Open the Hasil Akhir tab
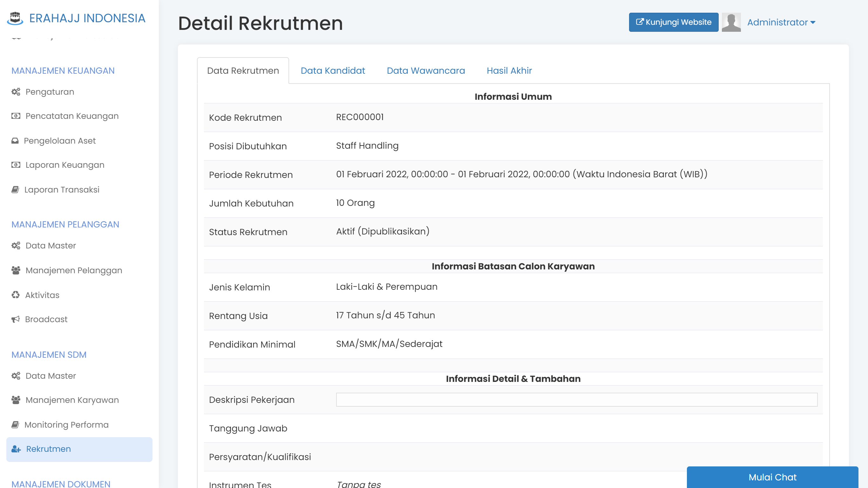Viewport: 868px width, 488px height. (509, 71)
